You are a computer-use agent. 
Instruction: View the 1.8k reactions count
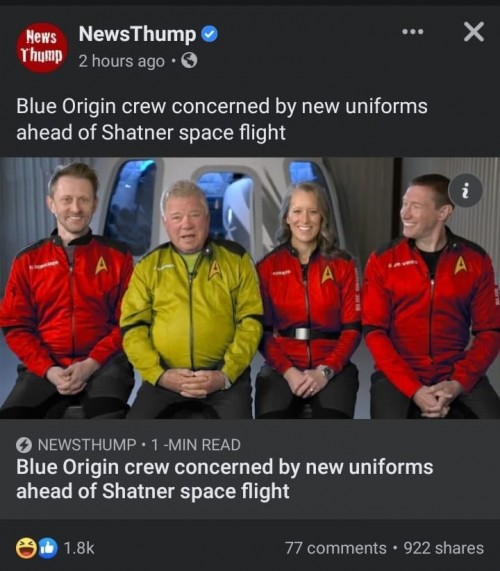click(79, 548)
